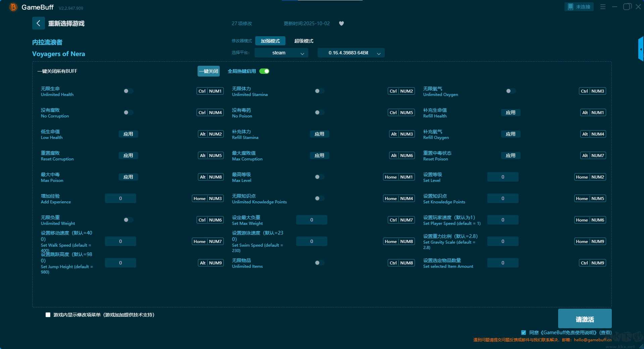Toggle Unlimited Health switch
Screen dimensions: 644x349
(x=128, y=91)
